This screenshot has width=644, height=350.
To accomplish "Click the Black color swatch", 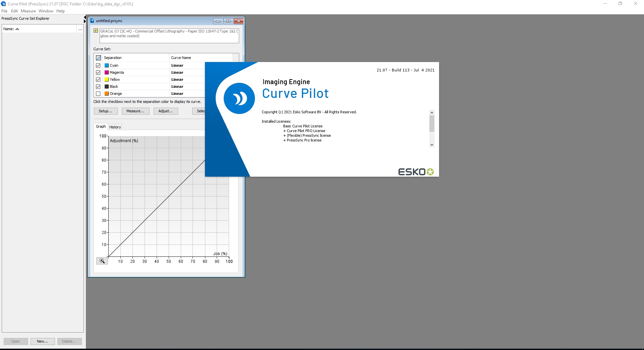I will point(107,86).
